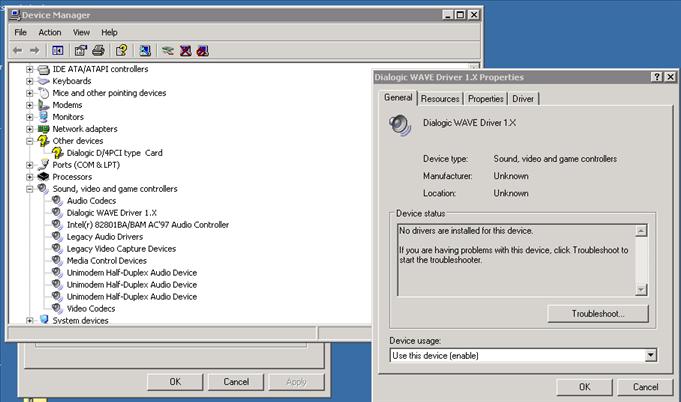Click the Keyboards category icon
Viewport: 681px width, 402px height.
[x=43, y=81]
